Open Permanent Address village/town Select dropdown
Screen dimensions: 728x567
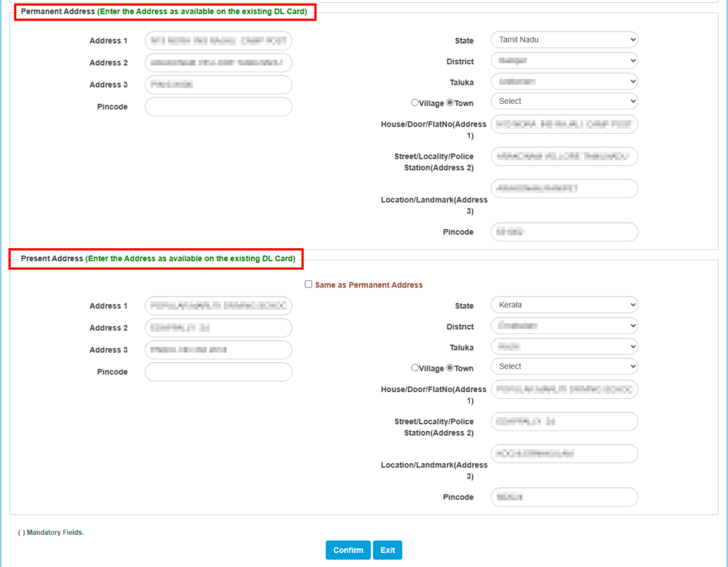[564, 101]
